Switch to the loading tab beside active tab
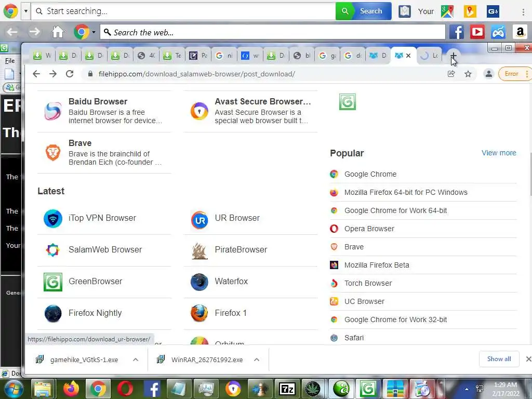Image resolution: width=532 pixels, height=399 pixels. tap(430, 56)
